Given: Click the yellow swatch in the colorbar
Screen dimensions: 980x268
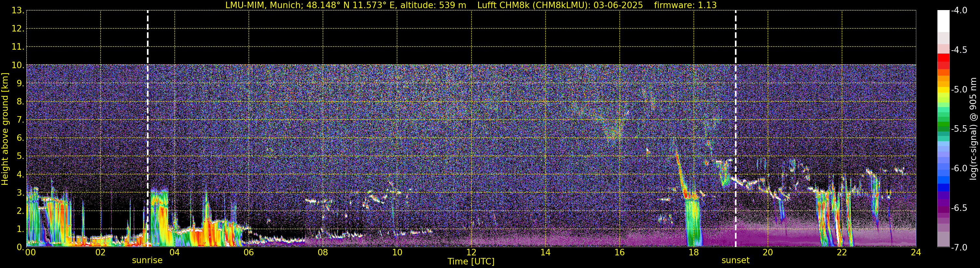Looking at the screenshot, I should (943, 90).
